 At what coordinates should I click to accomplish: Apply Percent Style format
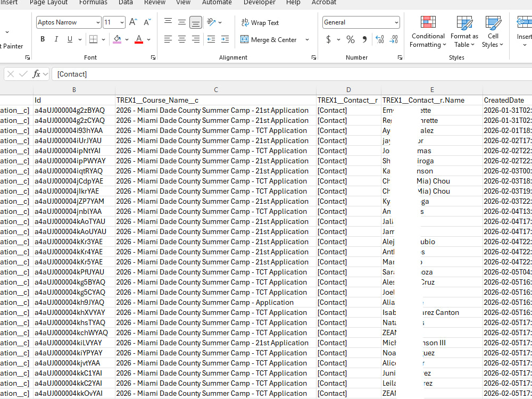pos(351,39)
